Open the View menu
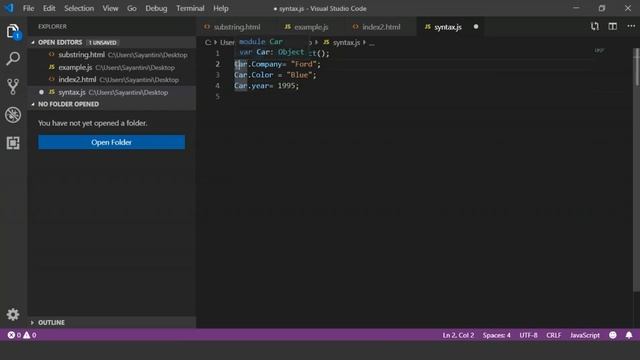 [x=110, y=8]
